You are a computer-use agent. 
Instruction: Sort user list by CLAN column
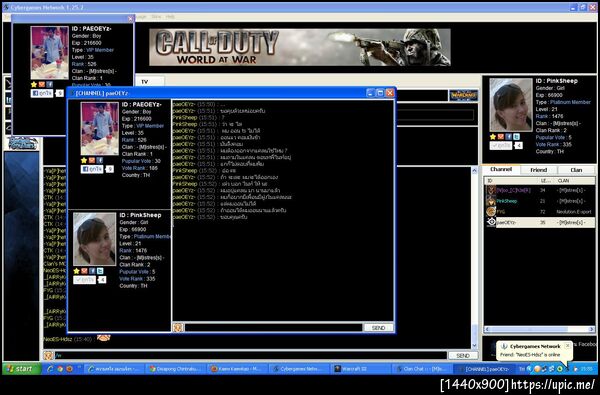575,181
